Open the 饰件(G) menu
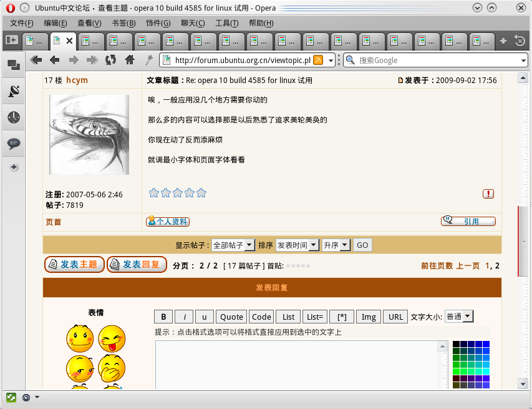The width and height of the screenshot is (532, 409). click(158, 23)
